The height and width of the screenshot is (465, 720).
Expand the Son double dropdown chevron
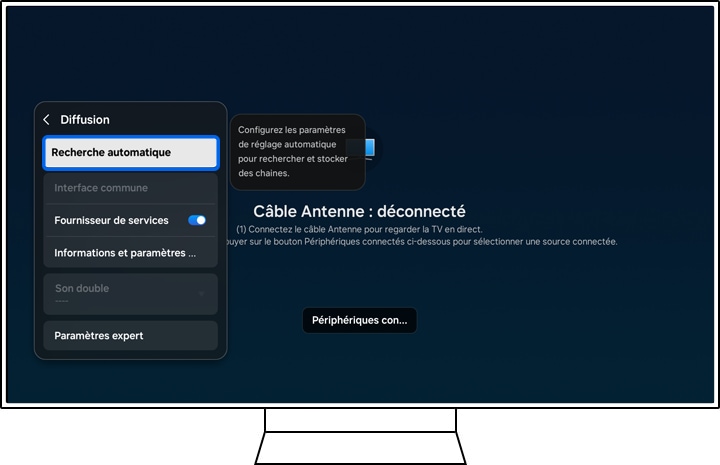click(201, 293)
